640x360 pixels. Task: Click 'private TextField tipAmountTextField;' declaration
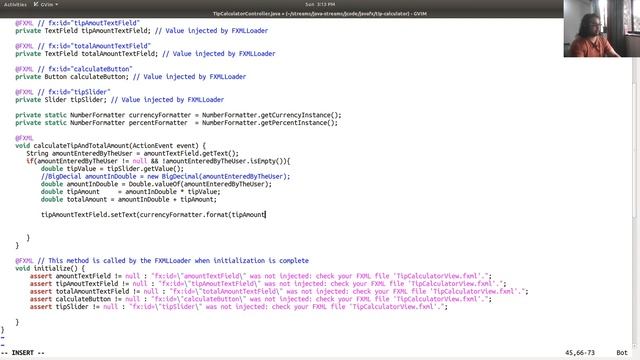tap(83, 31)
